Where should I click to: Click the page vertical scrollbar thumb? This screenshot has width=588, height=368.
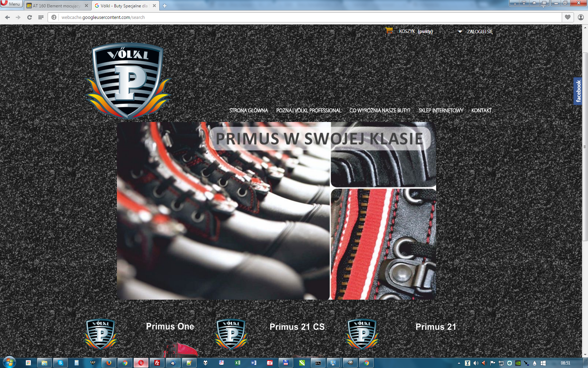[585, 146]
